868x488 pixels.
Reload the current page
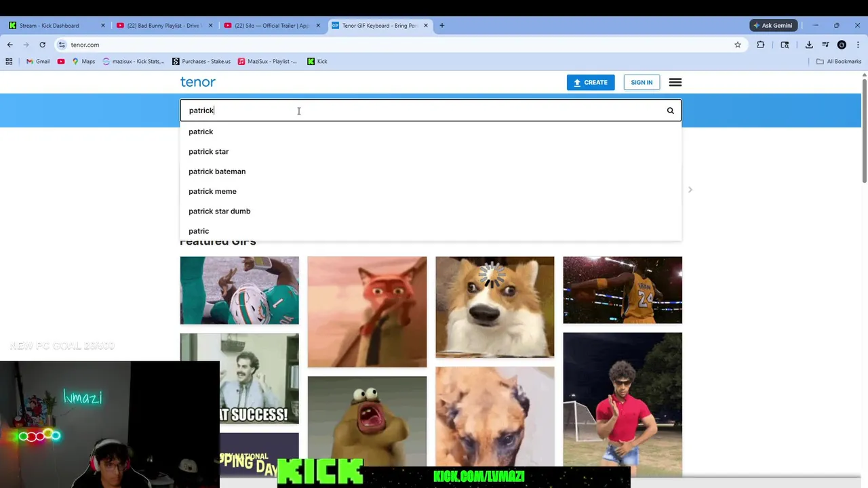[42, 45]
